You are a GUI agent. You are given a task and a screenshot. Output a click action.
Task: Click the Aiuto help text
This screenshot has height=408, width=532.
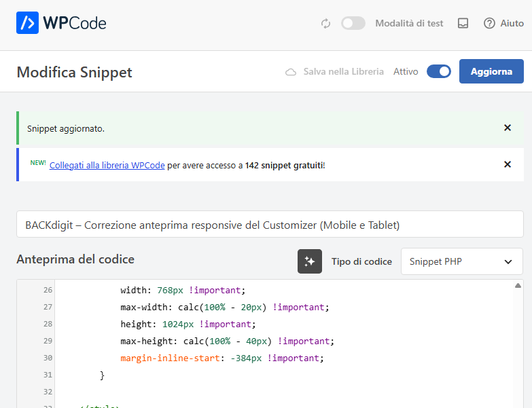512,23
